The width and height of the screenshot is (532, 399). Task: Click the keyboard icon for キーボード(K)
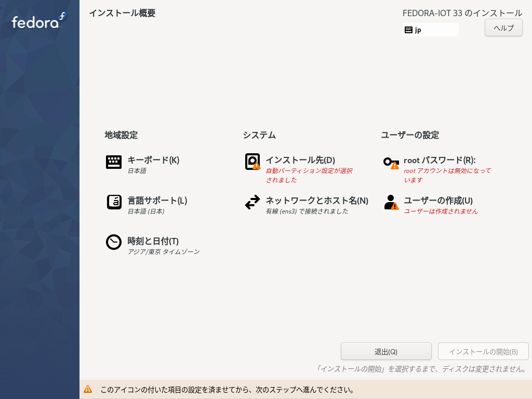(x=114, y=162)
